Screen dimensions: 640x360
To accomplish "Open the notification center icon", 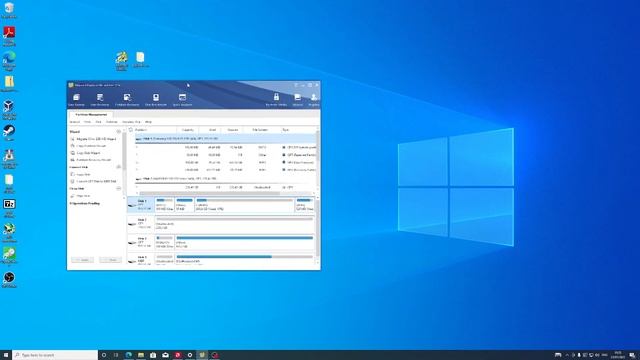I will pos(632,355).
